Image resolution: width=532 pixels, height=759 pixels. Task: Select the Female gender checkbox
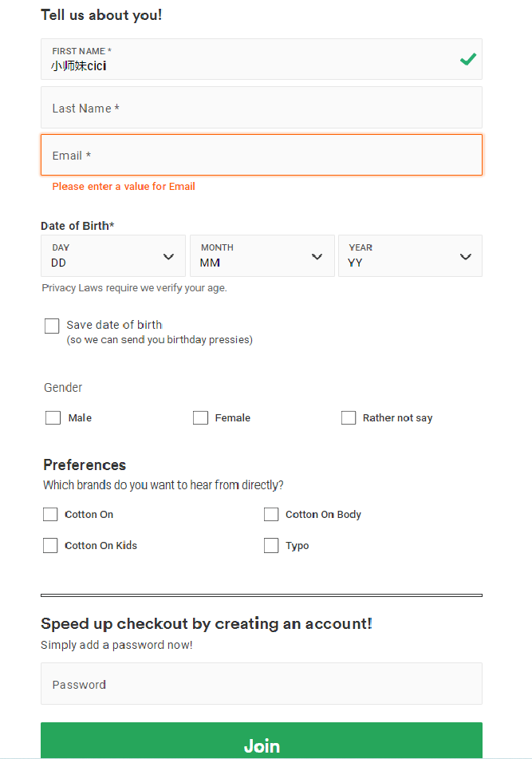point(200,417)
